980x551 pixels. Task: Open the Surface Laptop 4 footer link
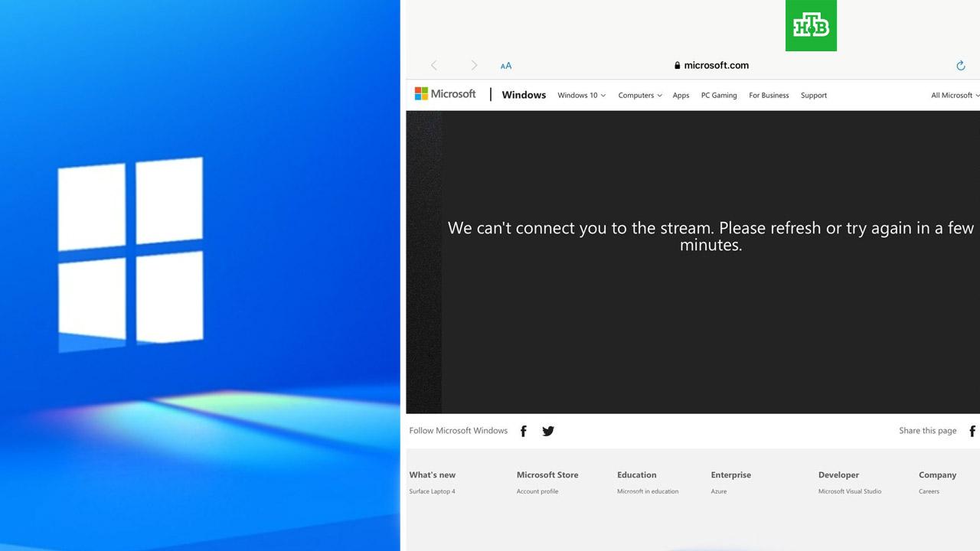(432, 491)
